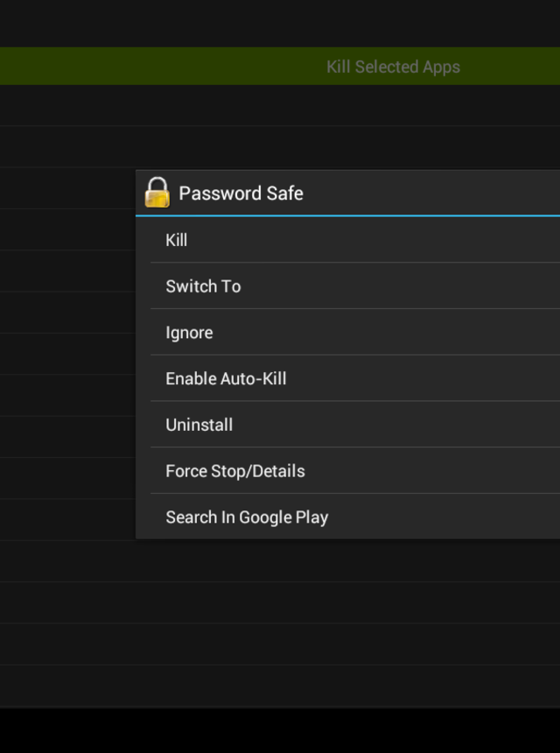This screenshot has height=753, width=560.
Task: Show app details via Force Stop/Details
Action: pos(235,471)
